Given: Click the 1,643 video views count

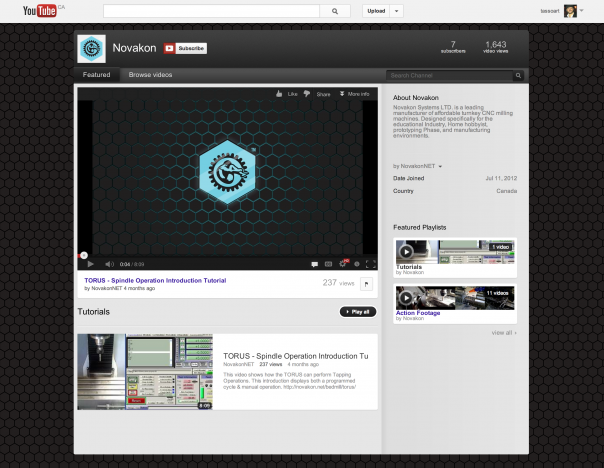Looking at the screenshot, I should coord(496,47).
